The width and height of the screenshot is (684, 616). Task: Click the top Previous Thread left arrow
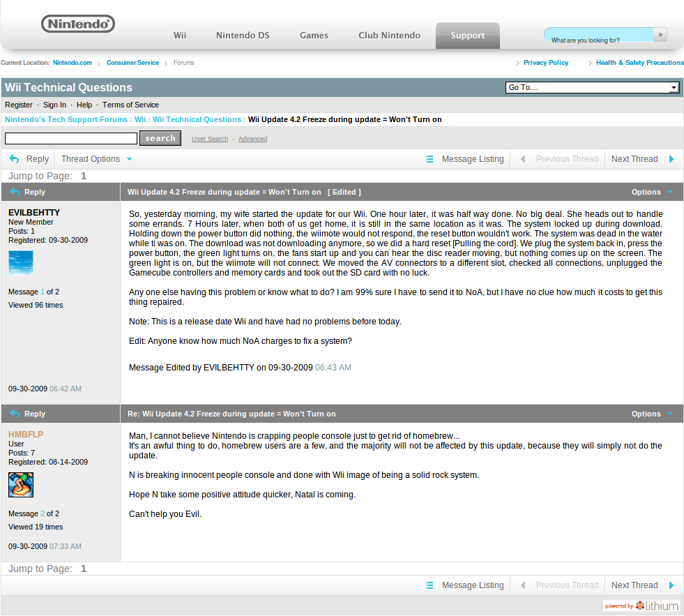pyautogui.click(x=523, y=159)
